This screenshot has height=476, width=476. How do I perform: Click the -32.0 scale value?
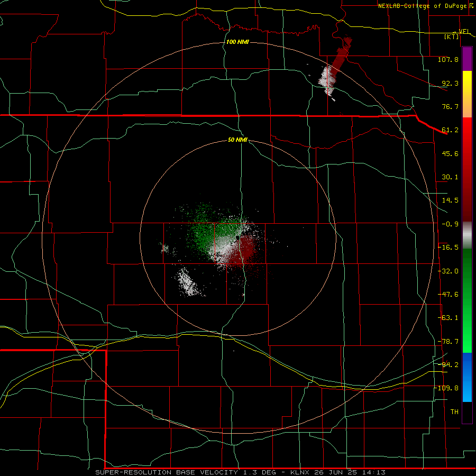tap(448, 271)
